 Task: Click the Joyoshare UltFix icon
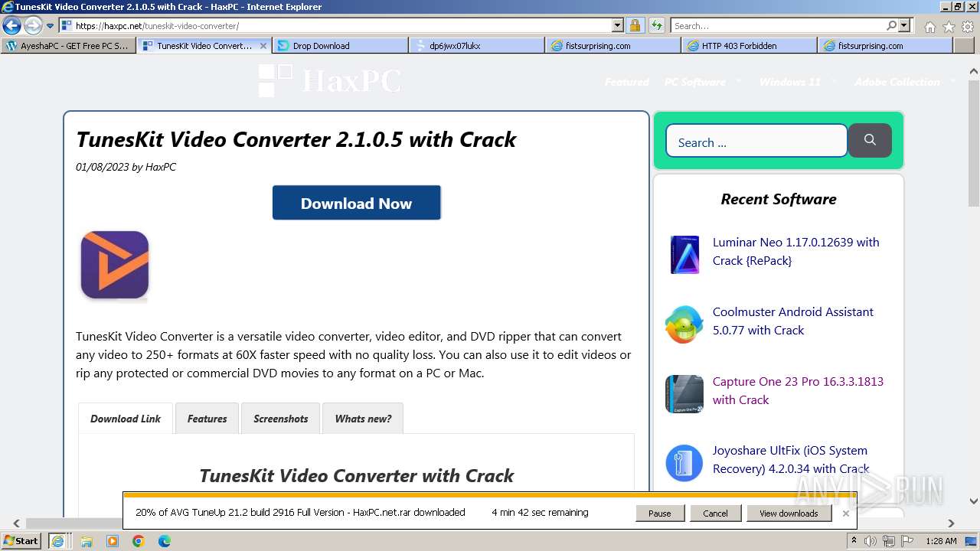(684, 463)
